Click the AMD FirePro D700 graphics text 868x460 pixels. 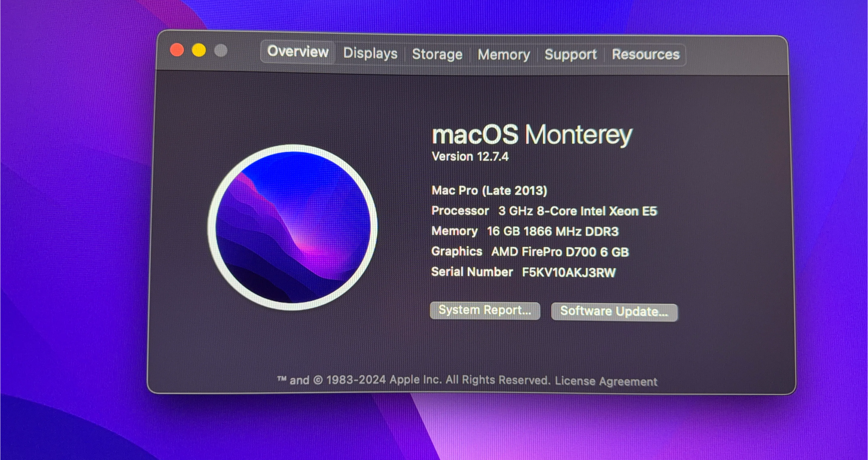(560, 252)
